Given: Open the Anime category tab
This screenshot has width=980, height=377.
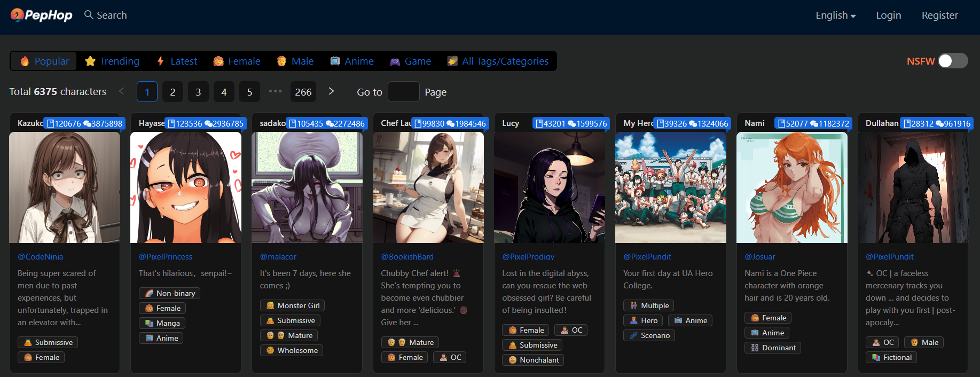Looking at the screenshot, I should pyautogui.click(x=351, y=61).
